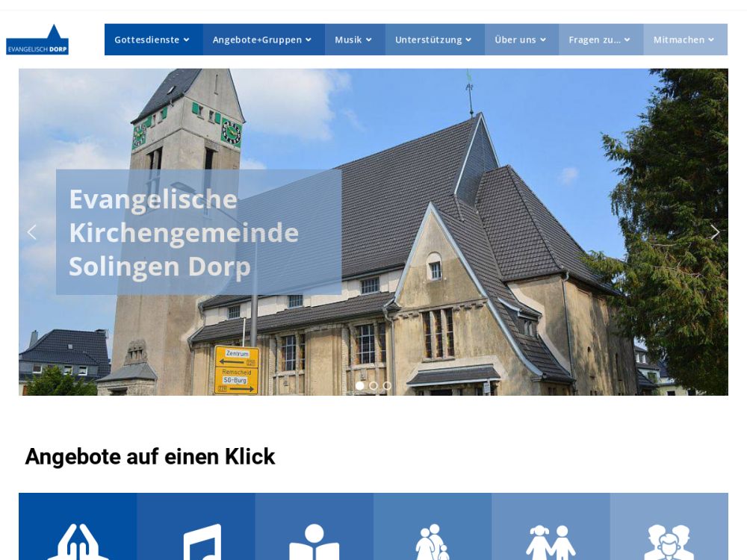Open the Über uns menu item
Viewport: 747px width, 560px height.
click(521, 40)
